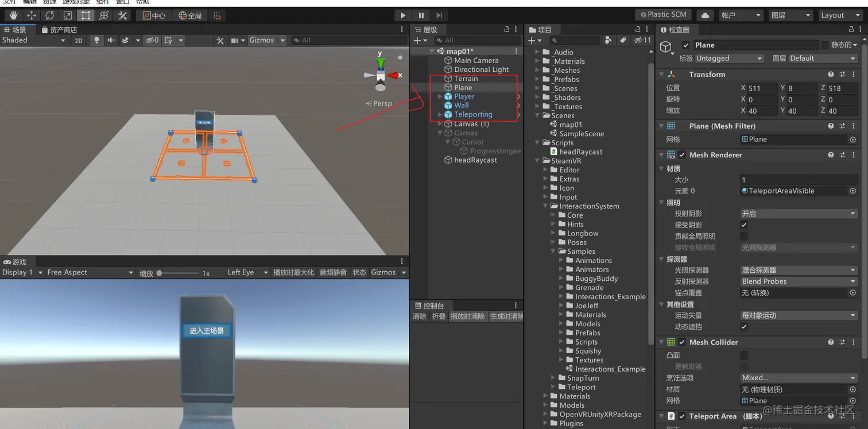This screenshot has height=429, width=868.
Task: Click the project search-by-type icon
Action: (x=609, y=40)
